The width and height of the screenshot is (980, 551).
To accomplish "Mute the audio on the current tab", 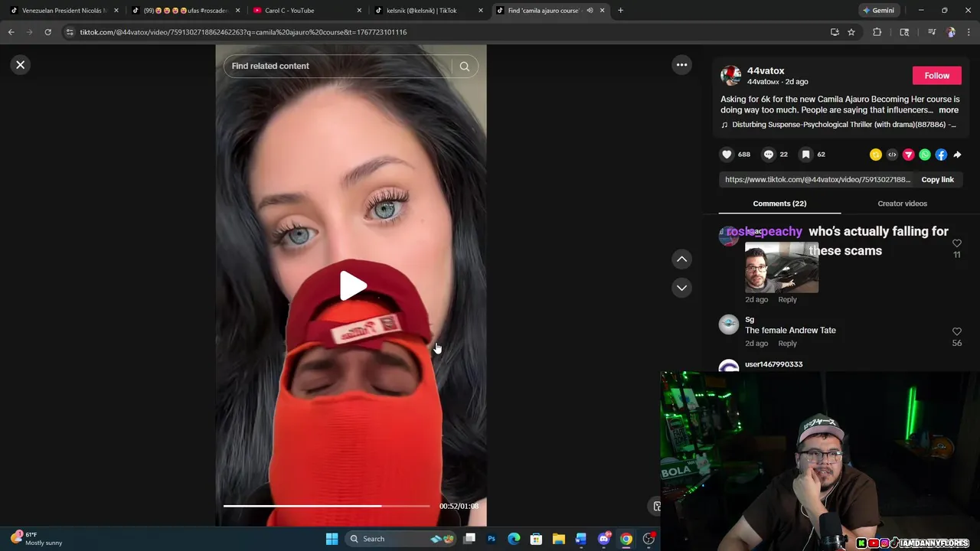I will 590,11.
